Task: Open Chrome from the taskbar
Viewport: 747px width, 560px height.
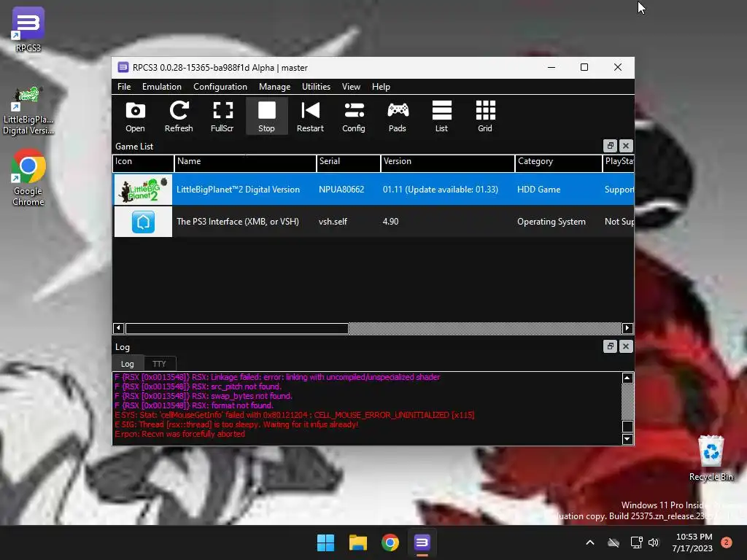Action: click(390, 542)
